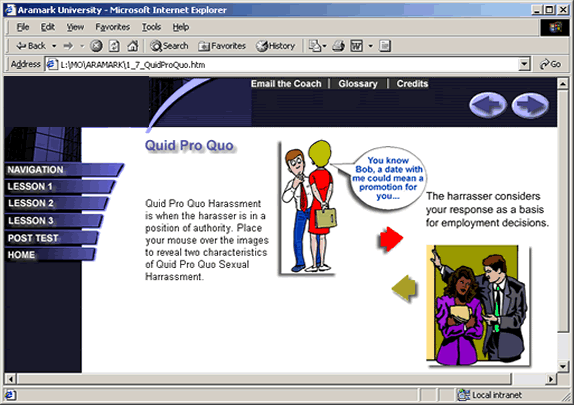Open the Mail toolbar dropdown arrow
Image resolution: width=574 pixels, height=405 pixels.
(x=324, y=46)
